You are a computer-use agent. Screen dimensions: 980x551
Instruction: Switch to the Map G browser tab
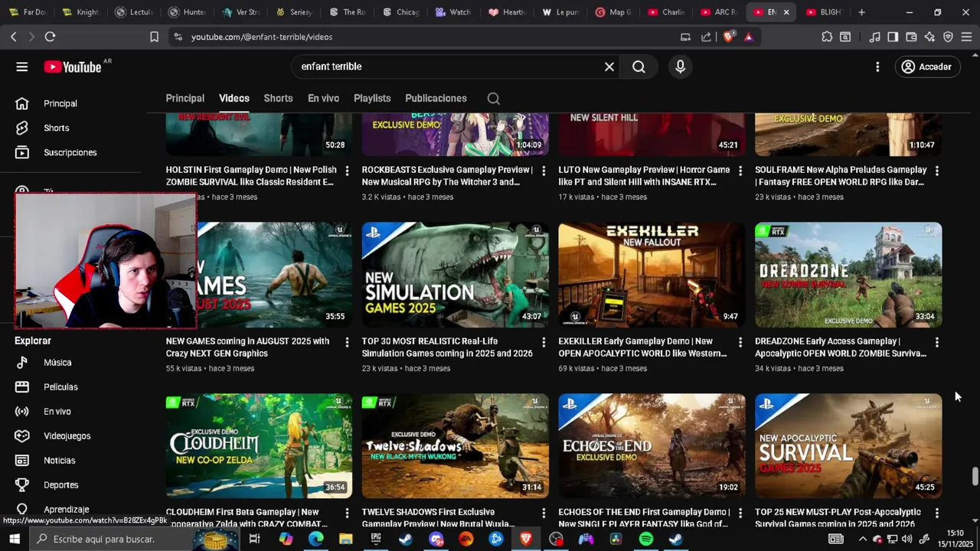pyautogui.click(x=613, y=12)
